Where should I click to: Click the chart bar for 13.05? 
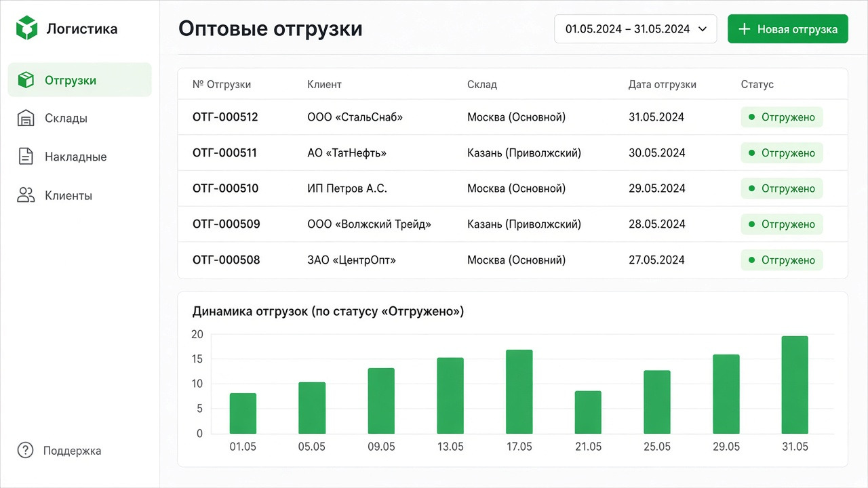(450, 396)
